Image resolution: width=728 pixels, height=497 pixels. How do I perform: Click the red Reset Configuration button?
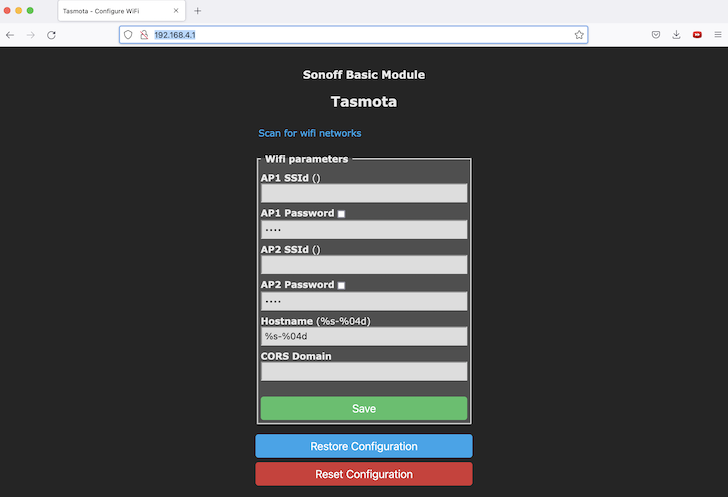[x=364, y=474]
